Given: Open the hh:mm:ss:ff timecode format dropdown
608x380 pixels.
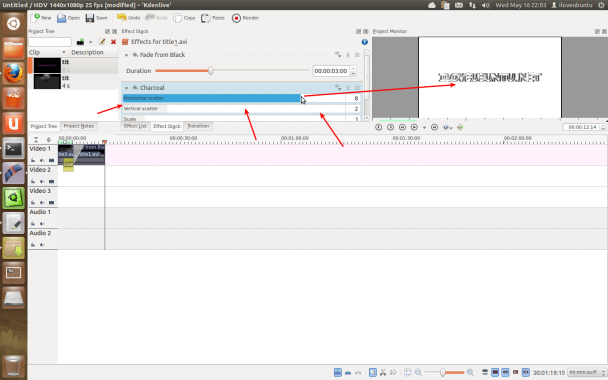Looking at the screenshot, I should click(587, 372).
